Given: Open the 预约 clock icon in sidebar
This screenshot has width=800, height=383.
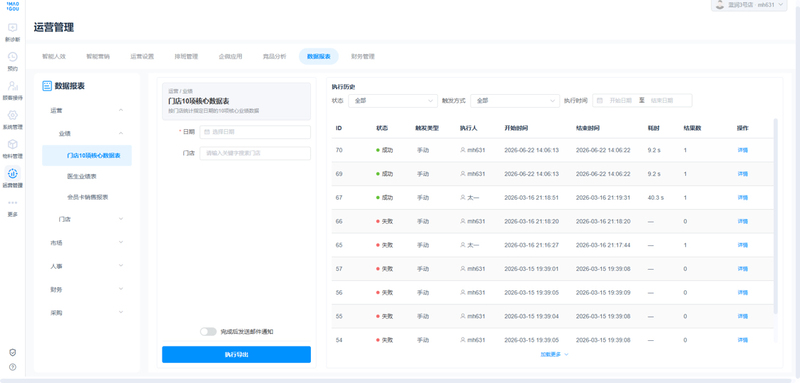Looking at the screenshot, I should pyautogui.click(x=13, y=57).
